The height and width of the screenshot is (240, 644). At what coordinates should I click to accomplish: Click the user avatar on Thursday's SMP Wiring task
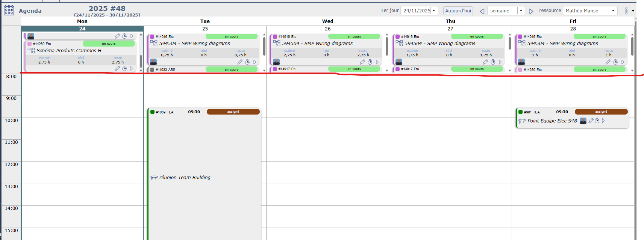(399, 62)
